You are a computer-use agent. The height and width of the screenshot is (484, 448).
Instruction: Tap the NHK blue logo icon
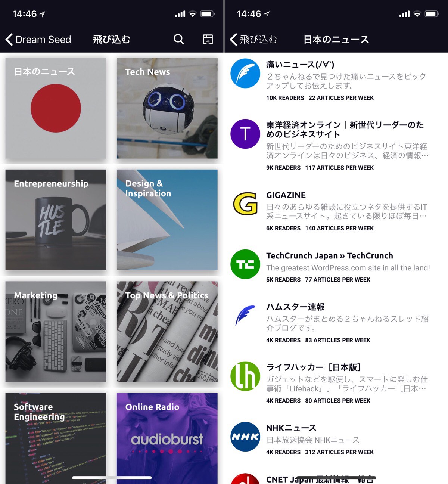tap(245, 437)
